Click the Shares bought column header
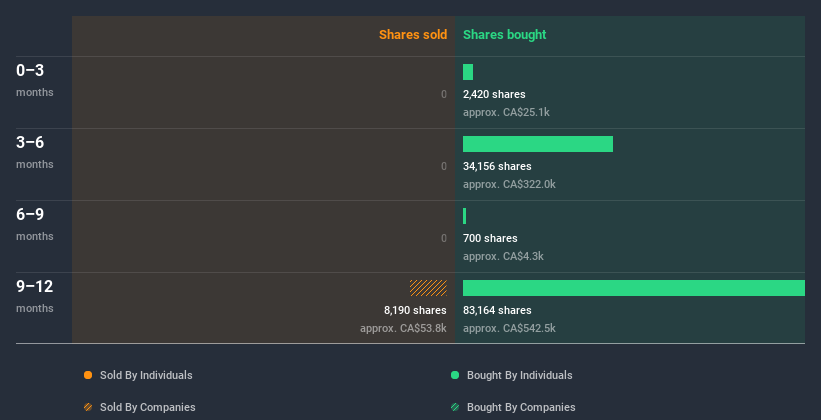The width and height of the screenshot is (821, 420). click(x=505, y=35)
